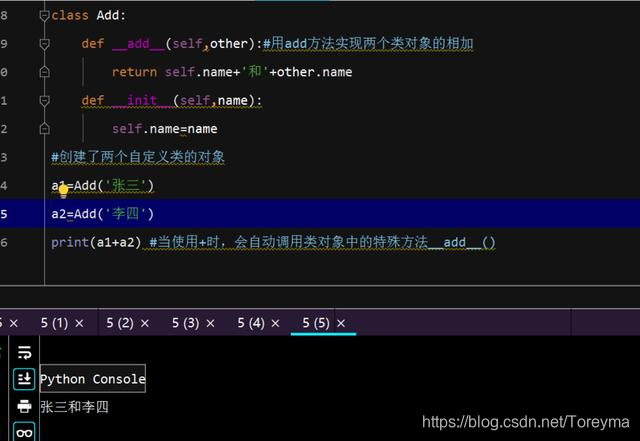The image size is (640, 441).
Task: Click the __init__ method name
Action: click(x=142, y=100)
